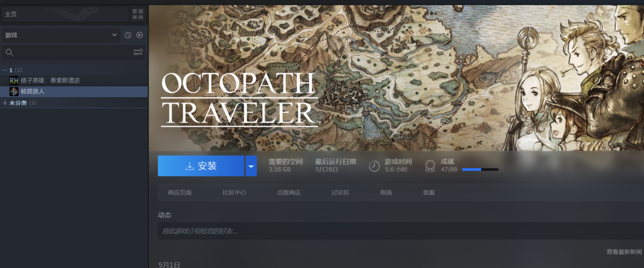Screen dimensions: 644x268
Task: Click the RH game icon
Action: (14, 81)
